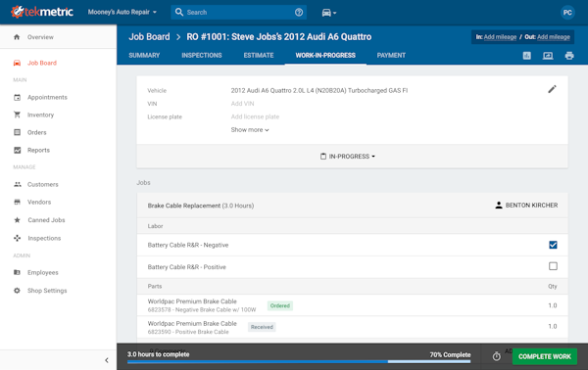This screenshot has height=370, width=588.
Task: Click the Job Board car icon
Action: [17, 63]
